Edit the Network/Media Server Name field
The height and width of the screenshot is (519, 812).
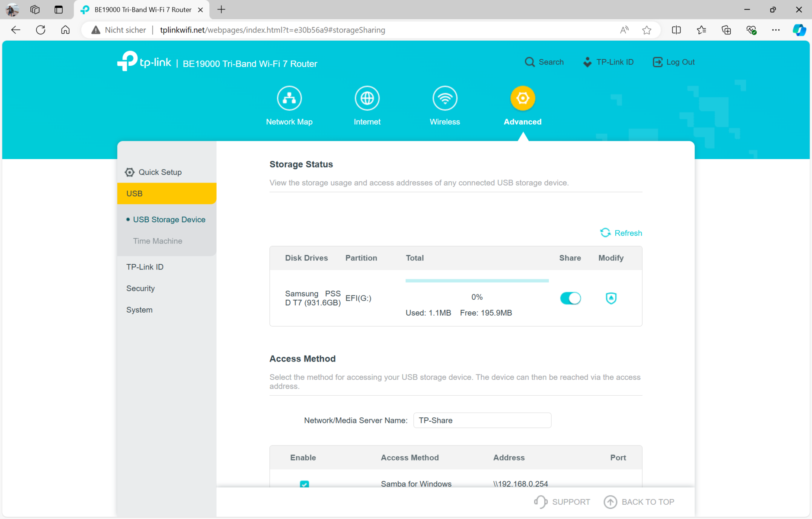tap(482, 420)
